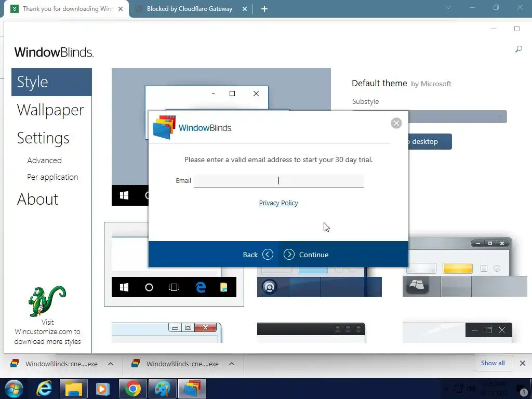The image size is (532, 399).
Task: Click the volume icon in system tray
Action: tap(471, 389)
